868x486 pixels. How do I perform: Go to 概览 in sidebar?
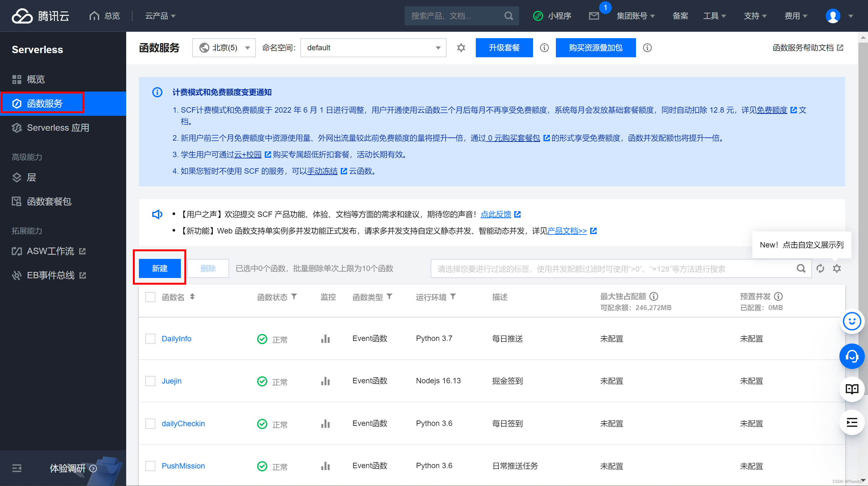63,79
